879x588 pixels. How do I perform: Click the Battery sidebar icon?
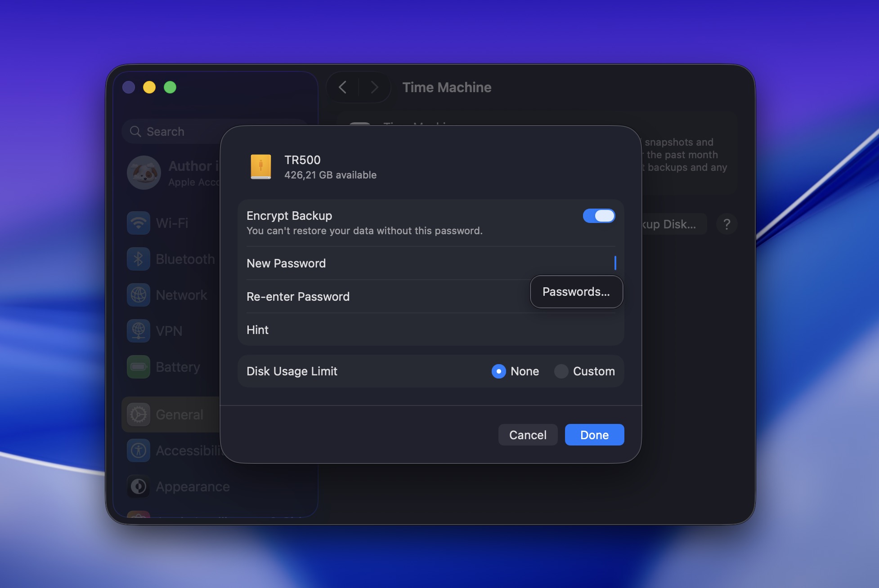point(139,367)
